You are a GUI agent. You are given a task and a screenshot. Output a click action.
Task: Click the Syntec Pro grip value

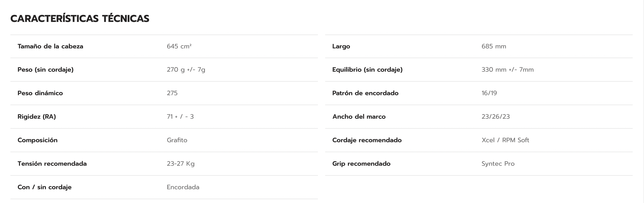tap(498, 164)
